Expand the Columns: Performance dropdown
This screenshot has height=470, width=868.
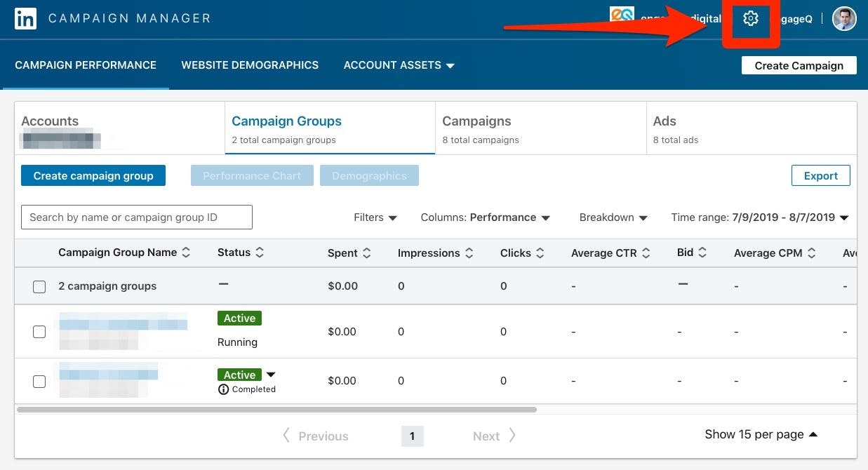pos(485,217)
